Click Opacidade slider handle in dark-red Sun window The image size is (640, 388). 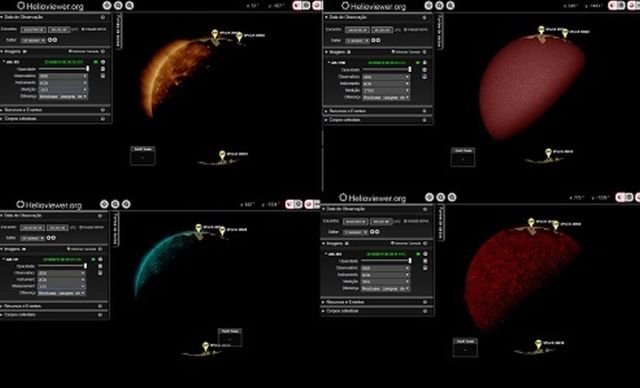(410, 261)
